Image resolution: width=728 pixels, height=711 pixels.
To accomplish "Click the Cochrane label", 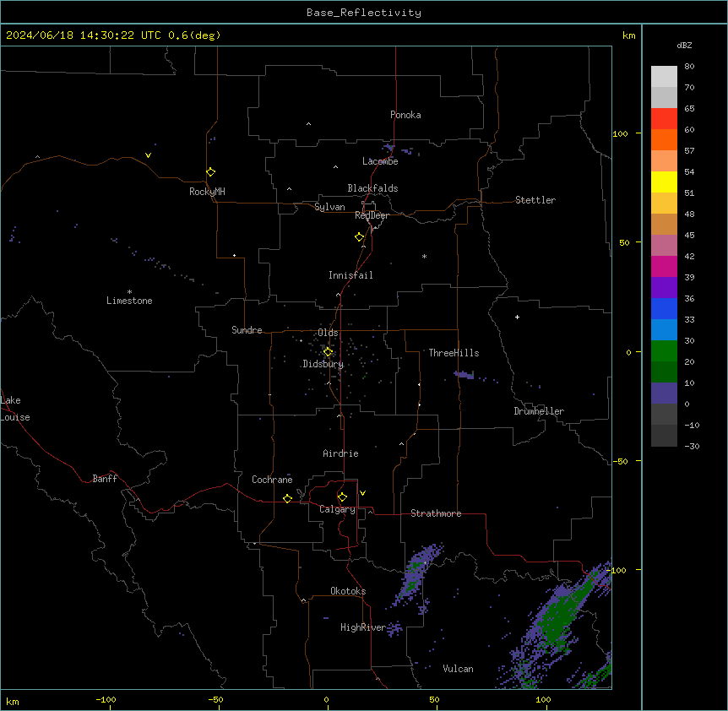I will [272, 480].
